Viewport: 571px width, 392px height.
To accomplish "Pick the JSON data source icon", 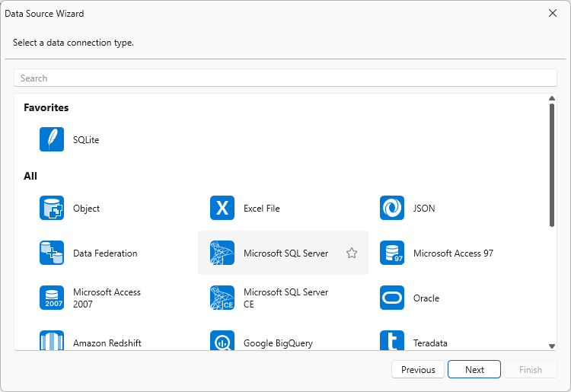I will (392, 208).
